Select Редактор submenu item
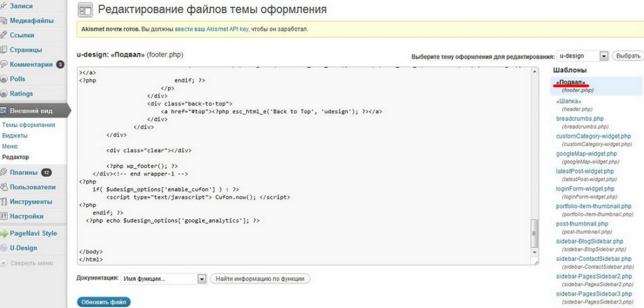The width and height of the screenshot is (644, 308). tap(16, 157)
